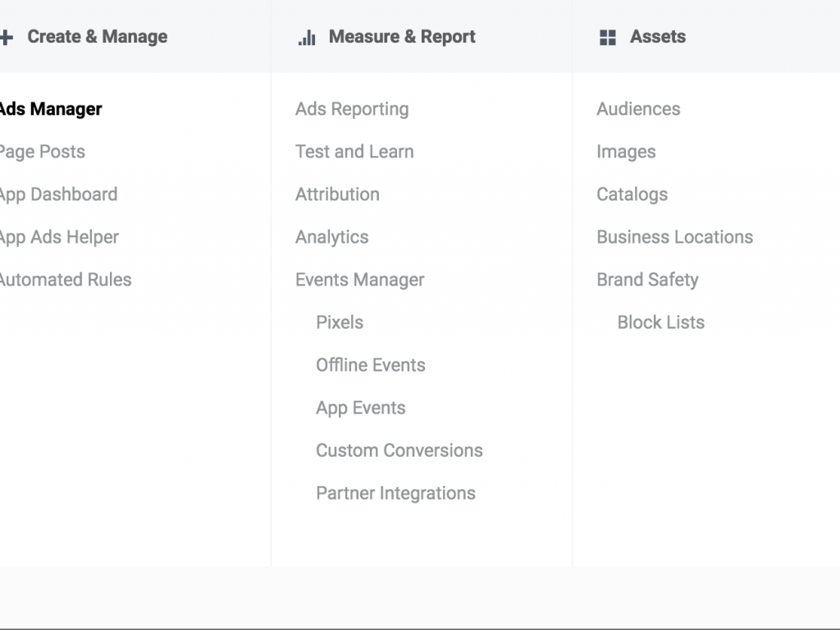The height and width of the screenshot is (630, 840).
Task: Open Brand Safety
Action: pyautogui.click(x=648, y=281)
